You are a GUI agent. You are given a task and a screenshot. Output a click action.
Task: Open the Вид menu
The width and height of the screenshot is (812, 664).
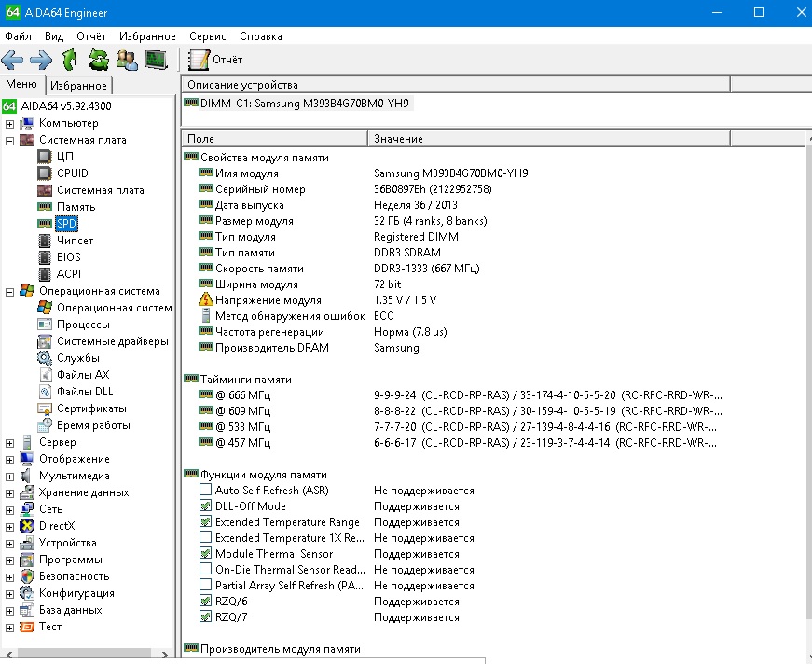pos(54,36)
